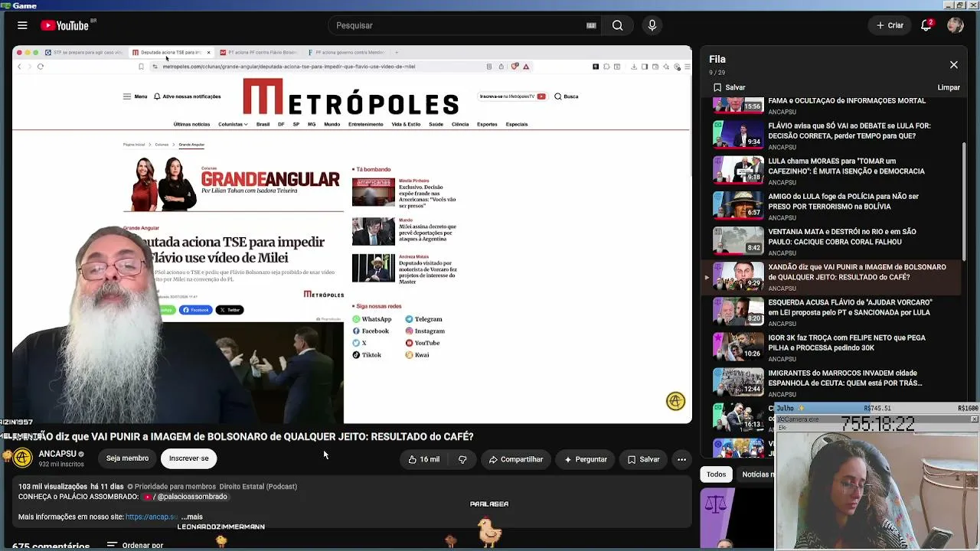This screenshot has height=551, width=980.
Task: Click the yellow circular badge in video corner
Action: pyautogui.click(x=675, y=401)
